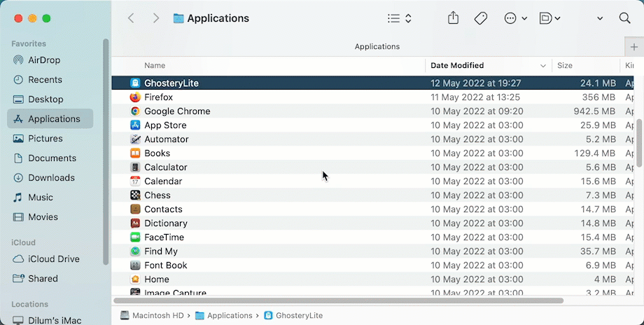Open Downloads in the sidebar
The height and width of the screenshot is (325, 644).
pyautogui.click(x=50, y=178)
